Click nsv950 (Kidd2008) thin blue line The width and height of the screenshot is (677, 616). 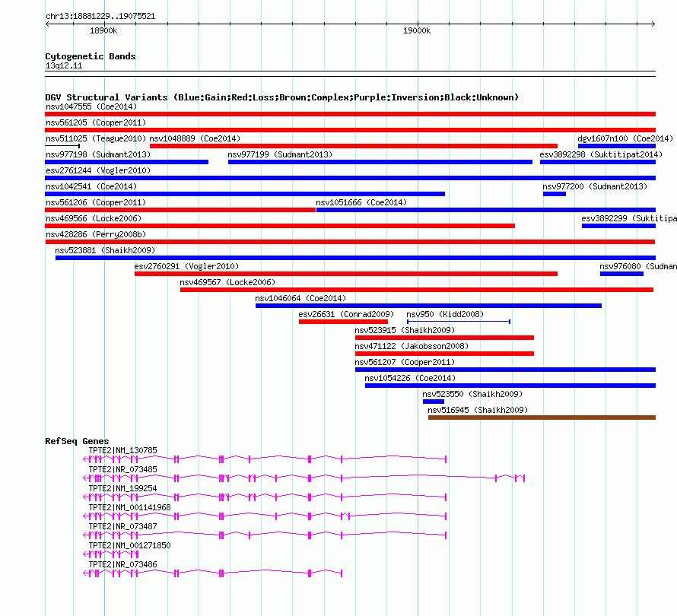(459, 322)
